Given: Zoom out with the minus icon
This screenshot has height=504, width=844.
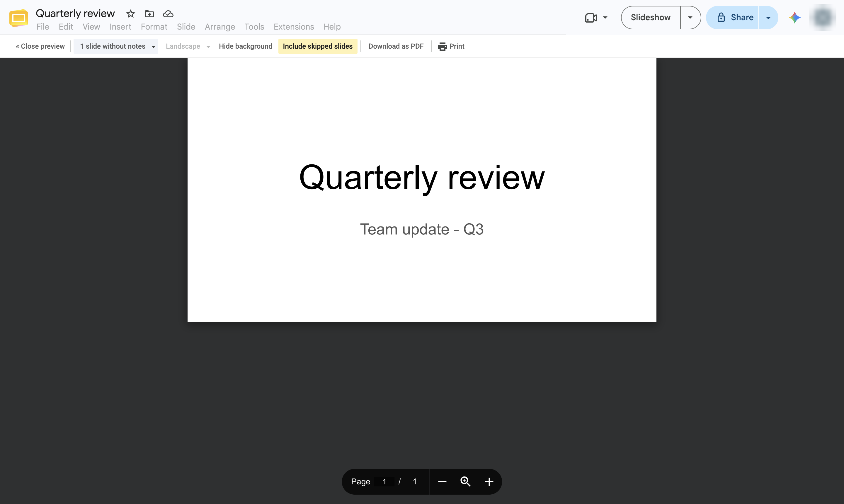Looking at the screenshot, I should tap(442, 482).
